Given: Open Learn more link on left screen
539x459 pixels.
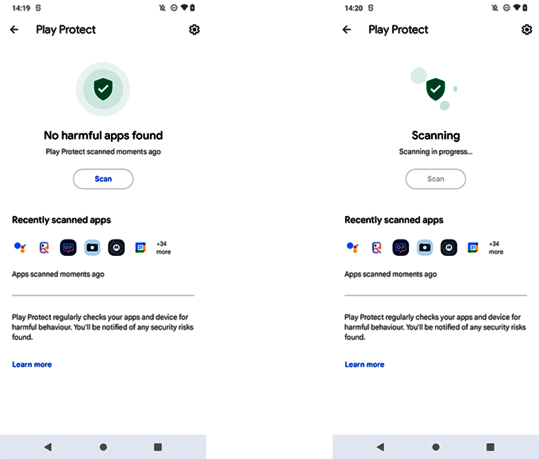Looking at the screenshot, I should tap(32, 364).
